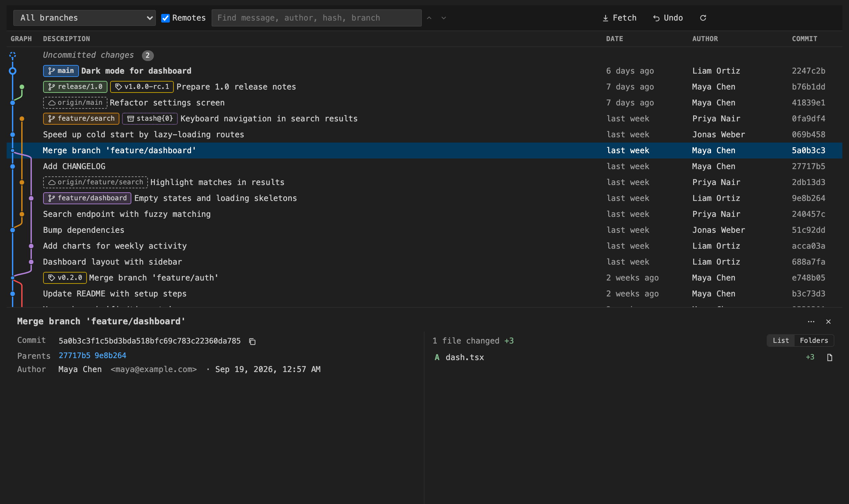Screen dimensions: 849x504
Task: Open parent commit 27717b5 link
Action: coord(74,355)
